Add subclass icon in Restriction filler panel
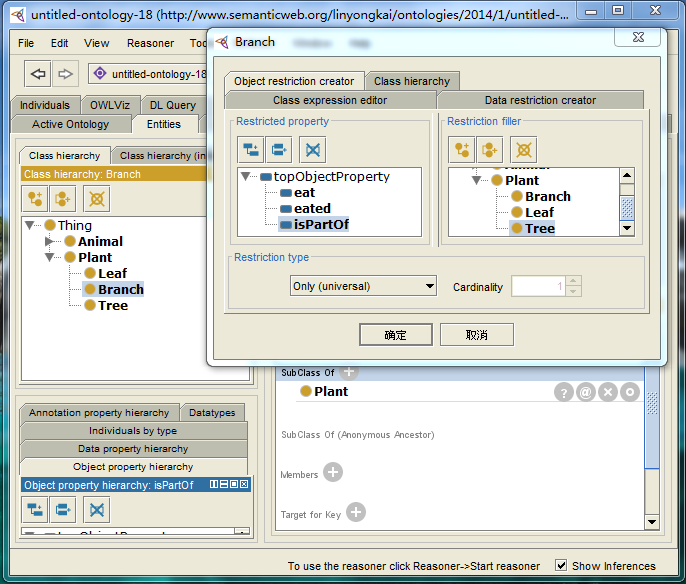The image size is (686, 584). pos(462,150)
